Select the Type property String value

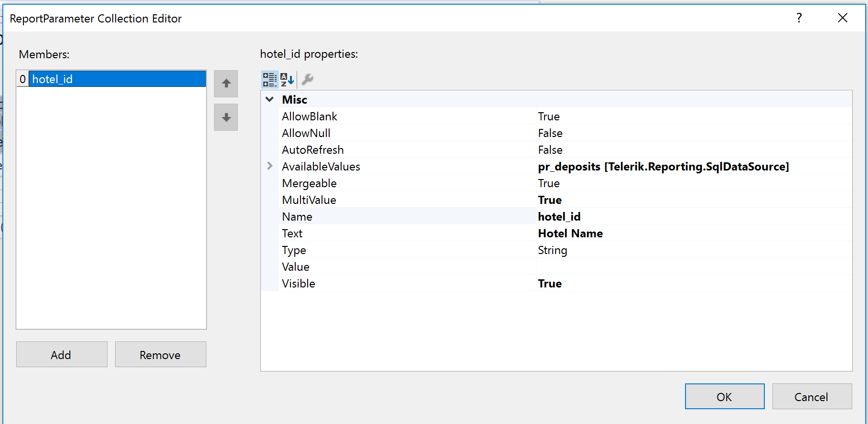[x=553, y=250]
